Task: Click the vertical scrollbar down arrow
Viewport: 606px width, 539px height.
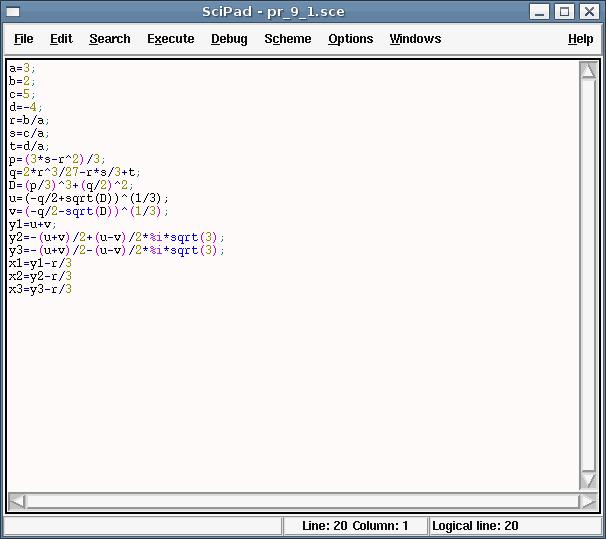Action: coord(588,480)
